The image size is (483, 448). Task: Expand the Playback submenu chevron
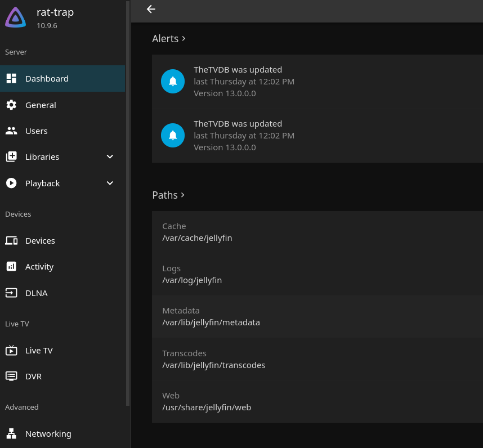(x=110, y=183)
